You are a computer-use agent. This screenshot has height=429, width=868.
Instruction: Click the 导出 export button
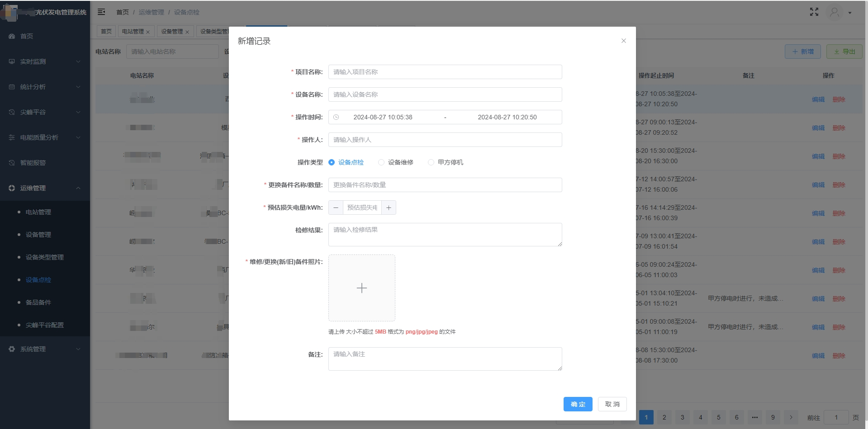tap(844, 52)
